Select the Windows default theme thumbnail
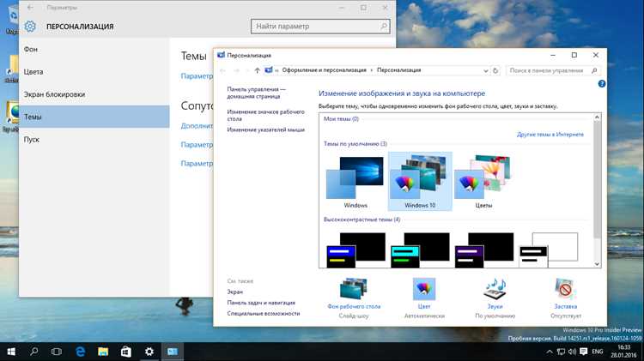 (x=355, y=182)
